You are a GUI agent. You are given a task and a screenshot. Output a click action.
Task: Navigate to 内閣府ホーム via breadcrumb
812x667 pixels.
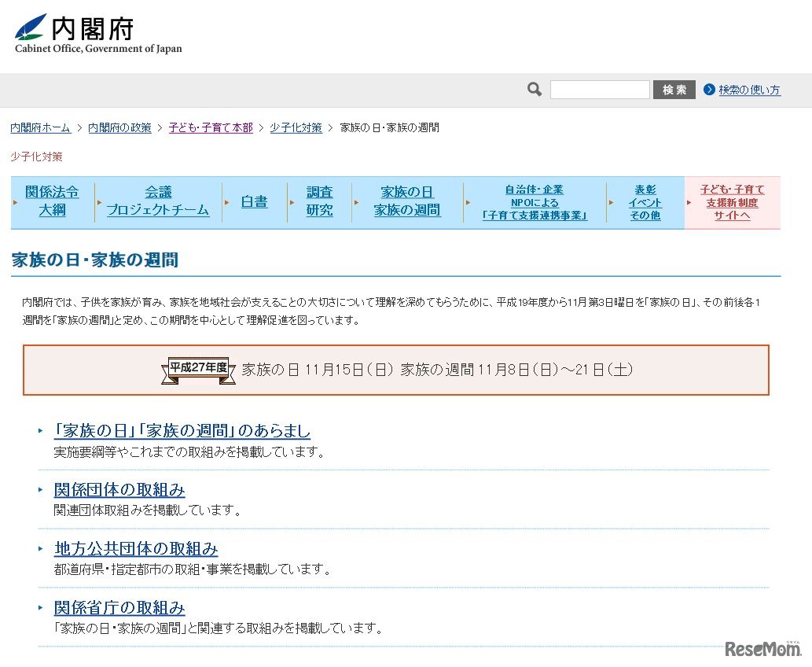point(40,127)
